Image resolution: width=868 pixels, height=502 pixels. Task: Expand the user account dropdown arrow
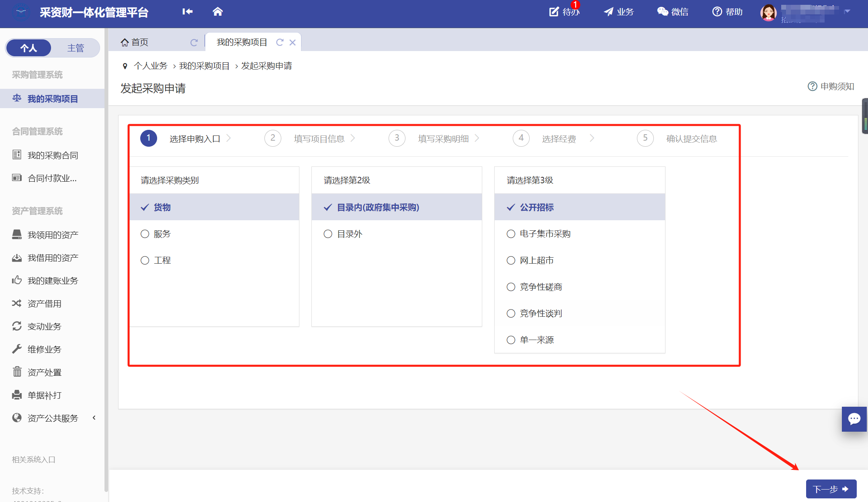(848, 11)
